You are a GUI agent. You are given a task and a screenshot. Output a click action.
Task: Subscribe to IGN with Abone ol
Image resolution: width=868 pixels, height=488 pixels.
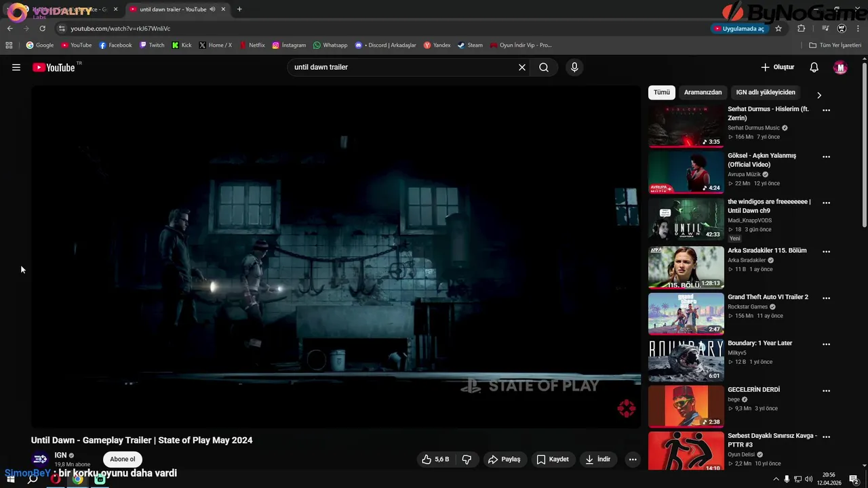tap(123, 459)
